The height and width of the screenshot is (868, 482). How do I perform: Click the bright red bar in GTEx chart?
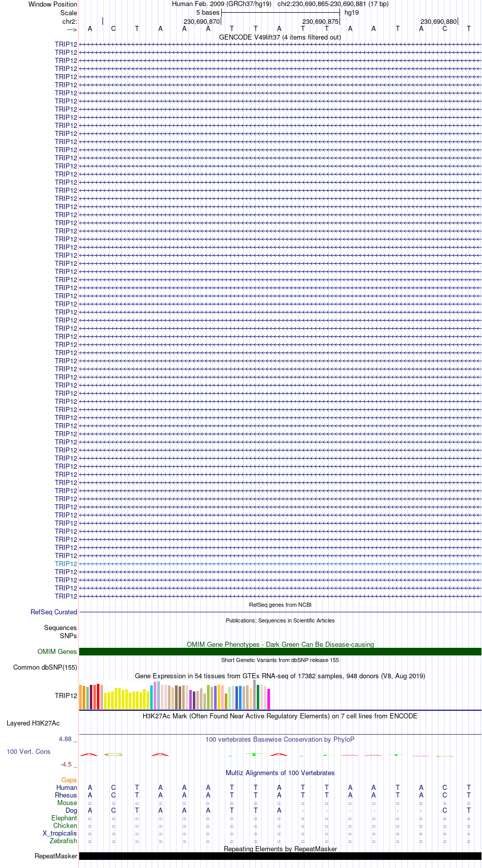click(98, 697)
